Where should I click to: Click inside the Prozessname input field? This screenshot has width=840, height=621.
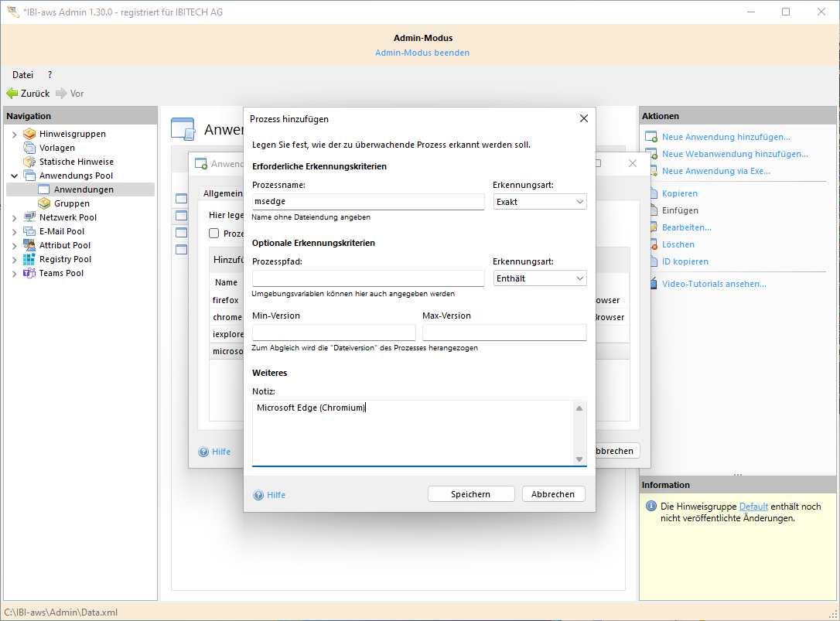368,201
